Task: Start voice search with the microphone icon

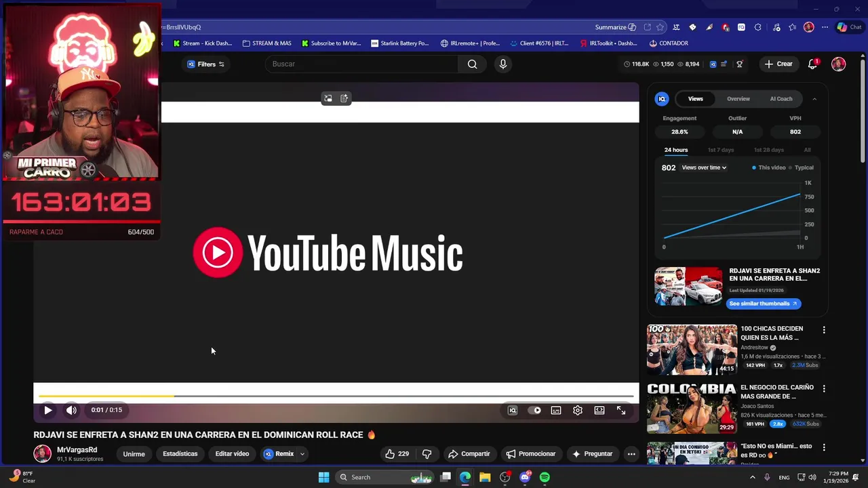Action: click(502, 64)
